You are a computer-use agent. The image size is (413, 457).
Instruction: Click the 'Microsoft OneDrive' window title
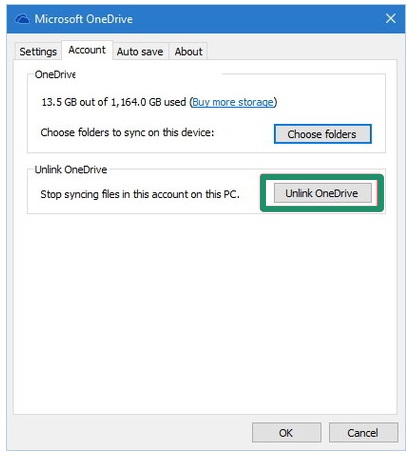pyautogui.click(x=84, y=19)
